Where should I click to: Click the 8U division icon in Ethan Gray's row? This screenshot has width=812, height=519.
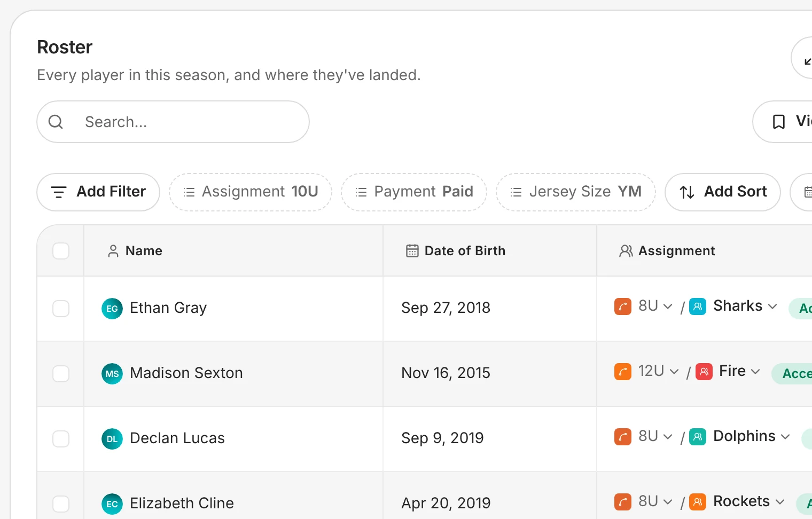coord(623,306)
